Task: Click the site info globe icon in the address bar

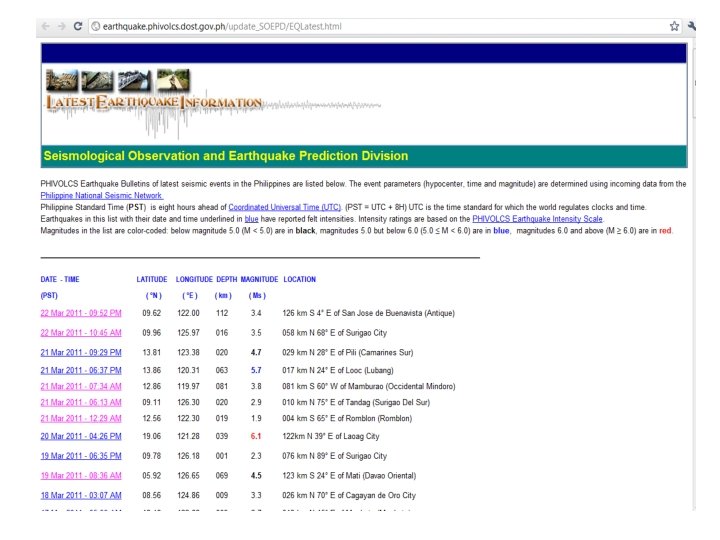Action: (x=96, y=26)
